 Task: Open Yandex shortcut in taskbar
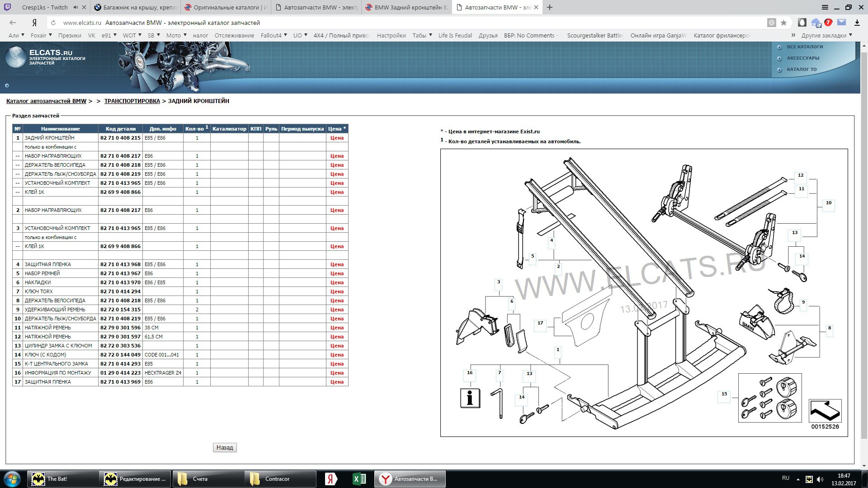tap(331, 479)
